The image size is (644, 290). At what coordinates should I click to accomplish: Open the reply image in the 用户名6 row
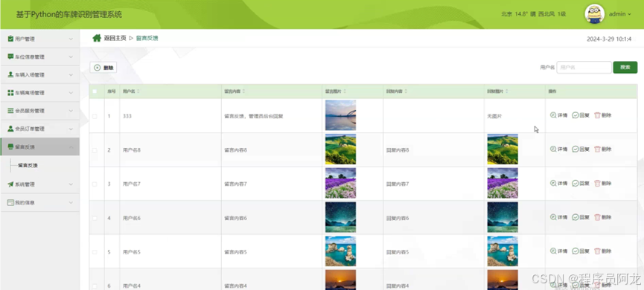click(x=503, y=217)
